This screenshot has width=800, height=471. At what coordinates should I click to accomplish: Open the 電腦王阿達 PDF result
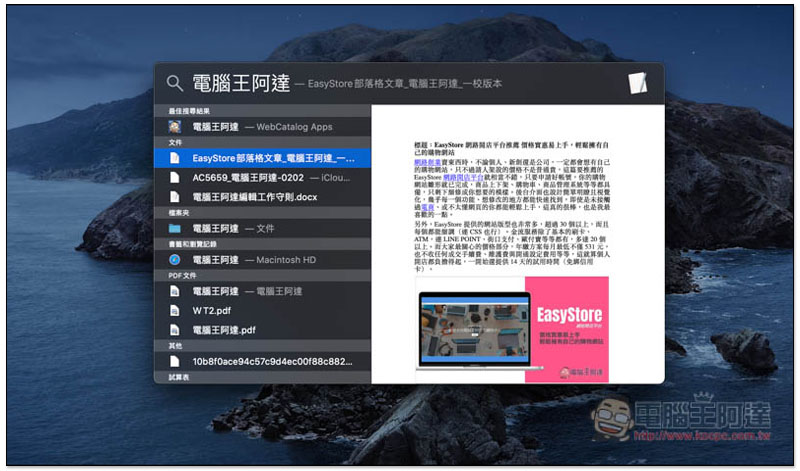[262, 291]
